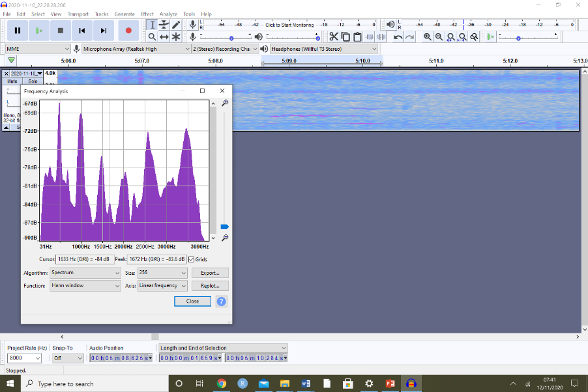Viewport: 588px width, 392px height.
Task: Select the Zoom (magnifier) tool
Action: pos(152,36)
